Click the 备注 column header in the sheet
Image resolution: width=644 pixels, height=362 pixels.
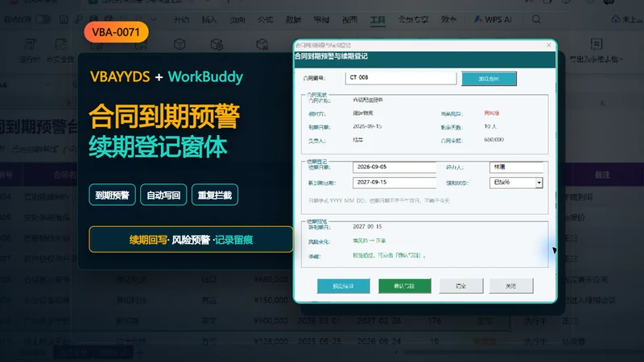602,175
